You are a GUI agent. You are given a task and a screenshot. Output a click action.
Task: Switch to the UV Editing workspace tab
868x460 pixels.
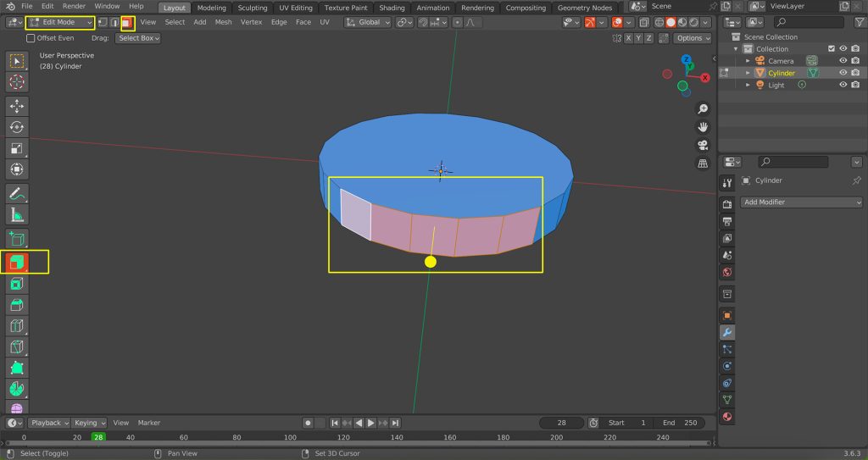click(296, 8)
